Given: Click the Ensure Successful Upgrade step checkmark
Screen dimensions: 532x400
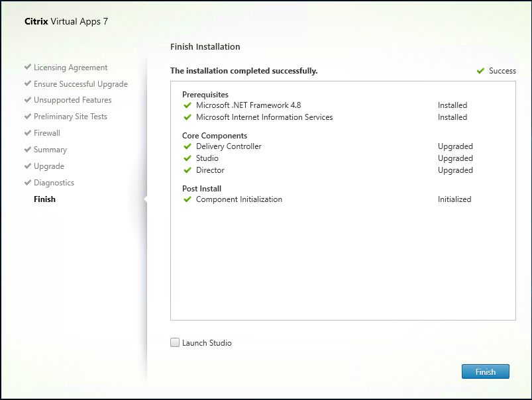Looking at the screenshot, I should coord(28,83).
